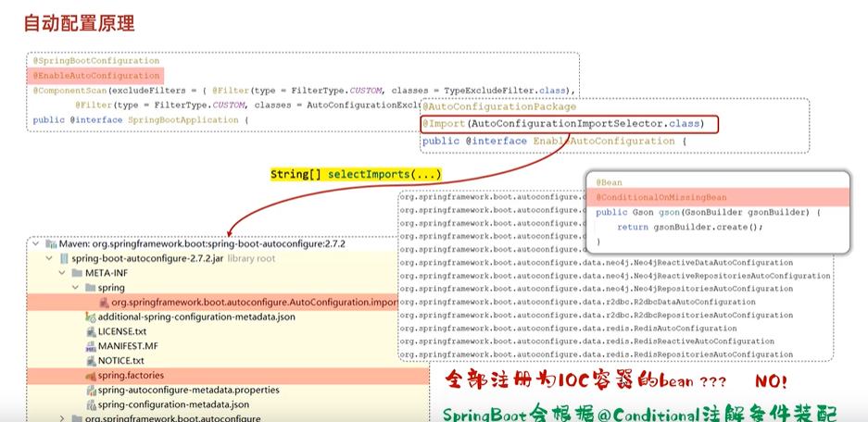Click the LICENSE.txt file icon
Screen dimensions: 868x422
click(92, 332)
